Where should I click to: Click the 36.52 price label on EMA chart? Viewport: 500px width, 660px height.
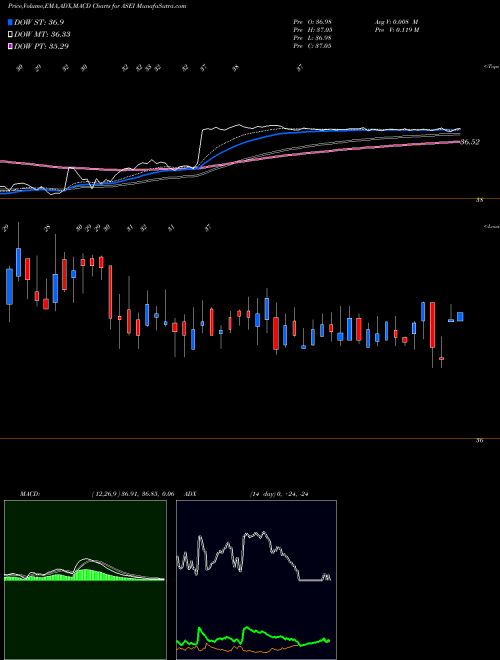(470, 142)
